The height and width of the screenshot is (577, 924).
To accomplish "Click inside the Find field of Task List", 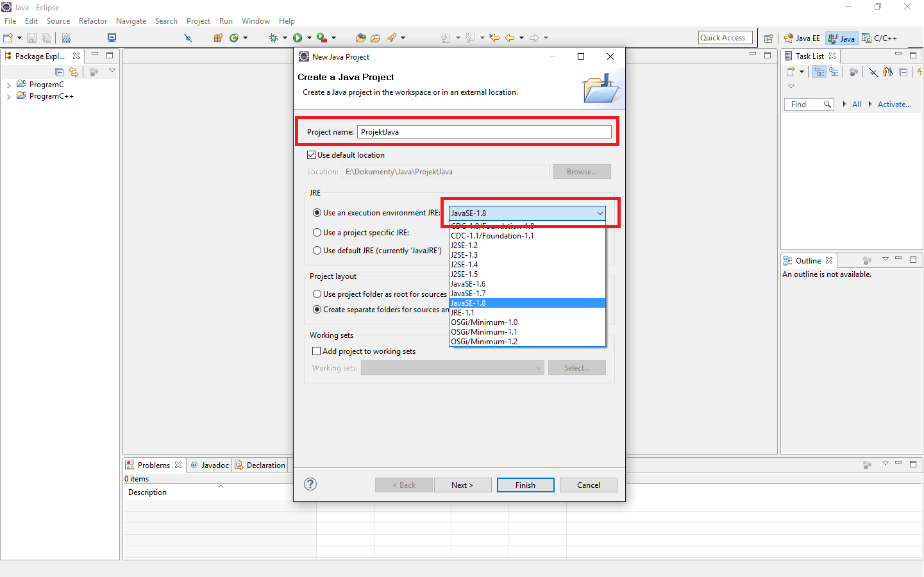I will click(804, 104).
